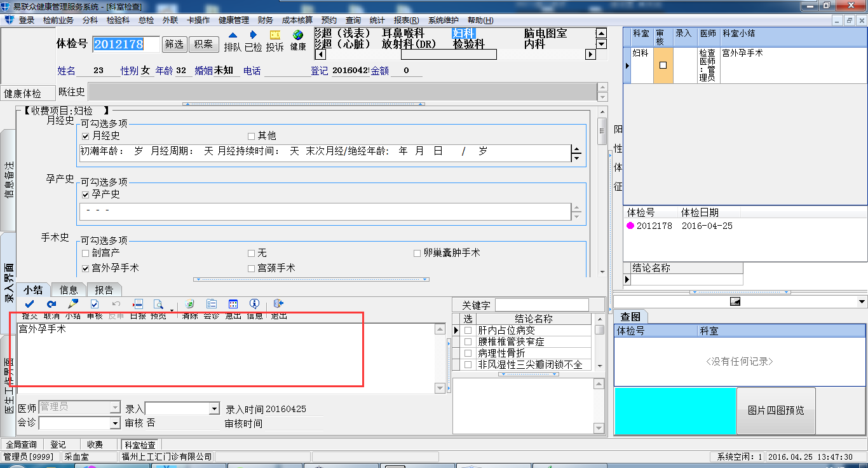Expand the dropdown arrow next to 预览
This screenshot has width=868, height=468.
pos(172,309)
